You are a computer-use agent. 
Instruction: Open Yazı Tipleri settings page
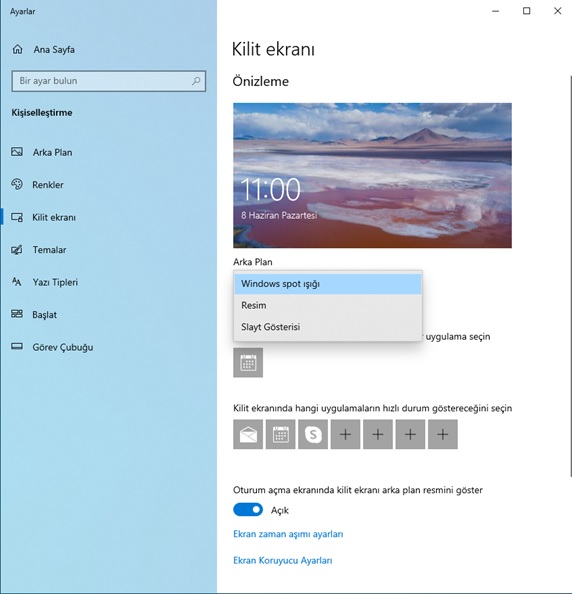[55, 282]
